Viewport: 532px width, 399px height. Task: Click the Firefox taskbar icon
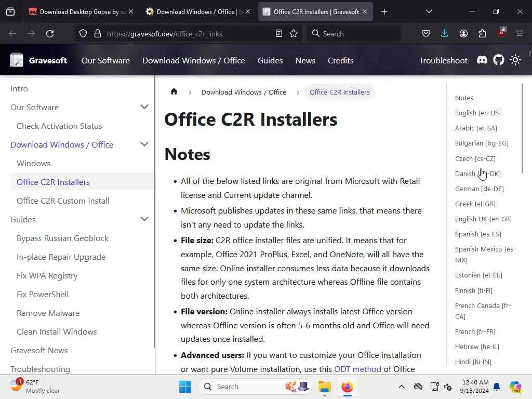[347, 387]
